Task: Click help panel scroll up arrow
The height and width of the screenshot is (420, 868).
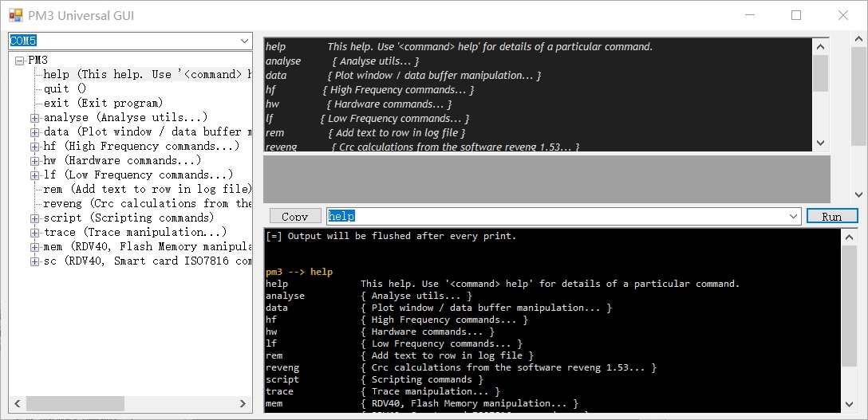Action: coord(820,47)
